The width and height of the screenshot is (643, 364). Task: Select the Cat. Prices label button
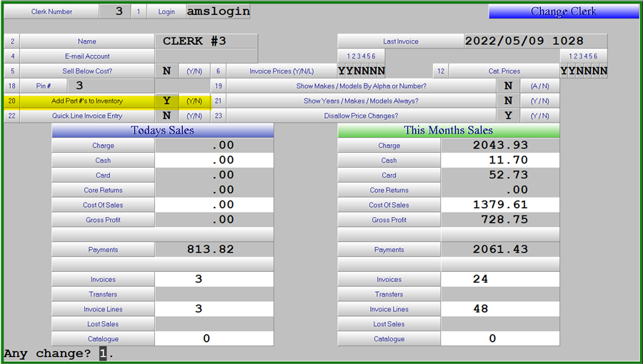(504, 71)
